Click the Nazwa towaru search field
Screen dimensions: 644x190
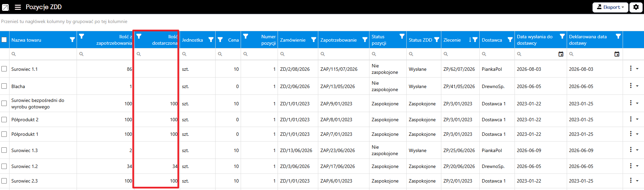click(43, 54)
